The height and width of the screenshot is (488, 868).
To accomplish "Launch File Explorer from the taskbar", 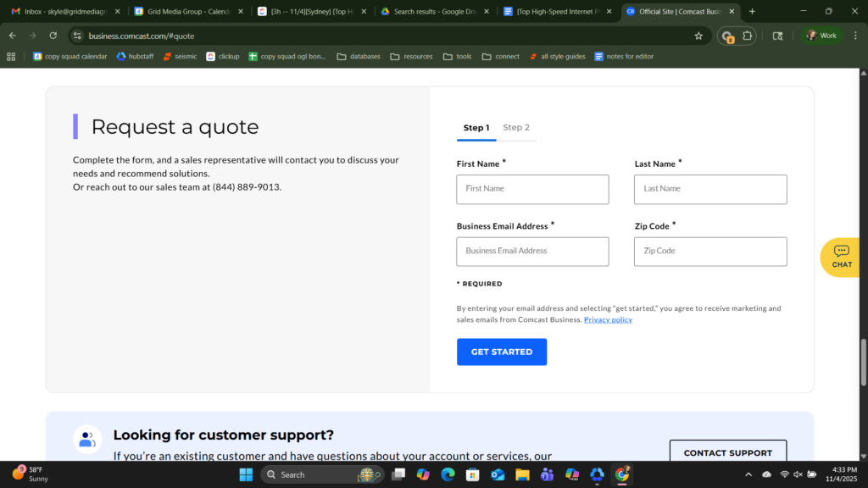I will (522, 474).
